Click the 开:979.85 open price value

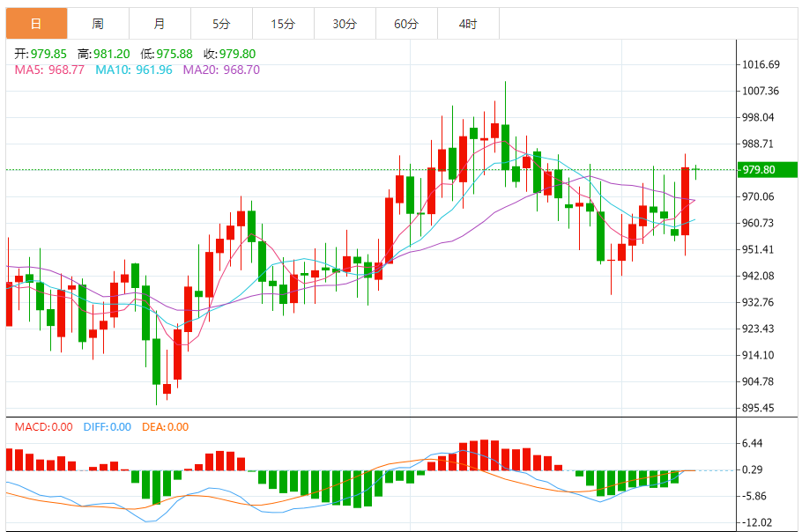point(41,54)
